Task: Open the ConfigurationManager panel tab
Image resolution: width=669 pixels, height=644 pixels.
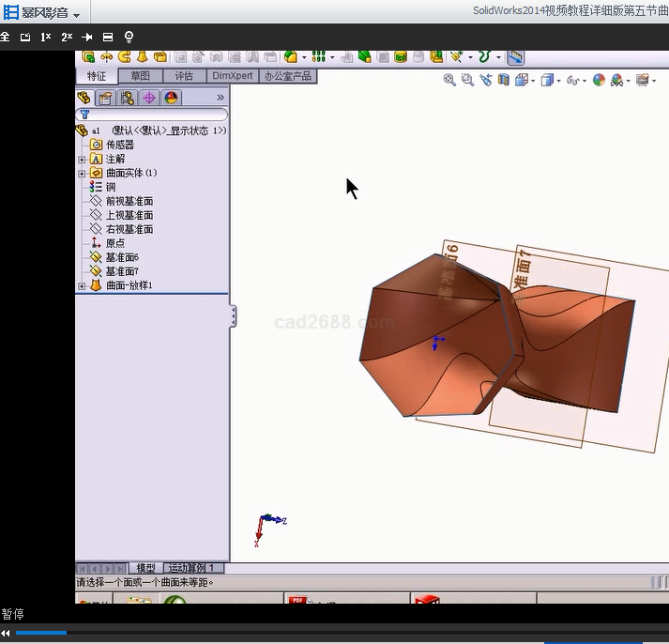Action: (128, 98)
